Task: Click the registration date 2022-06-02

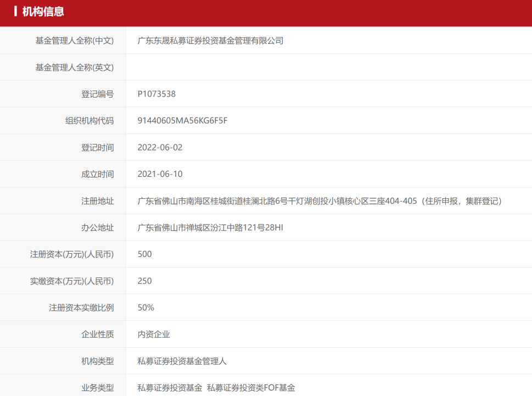Action: coord(160,147)
